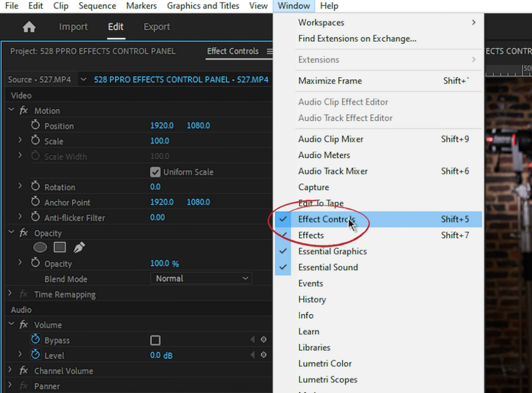The height and width of the screenshot is (393, 532).
Task: Toggle the Motion fx effect icon
Action: (24, 111)
